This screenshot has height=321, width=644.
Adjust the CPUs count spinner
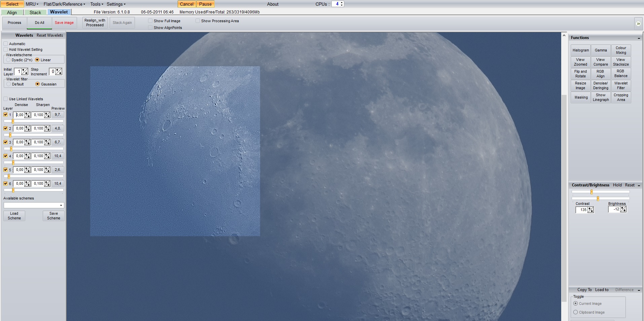pos(342,4)
